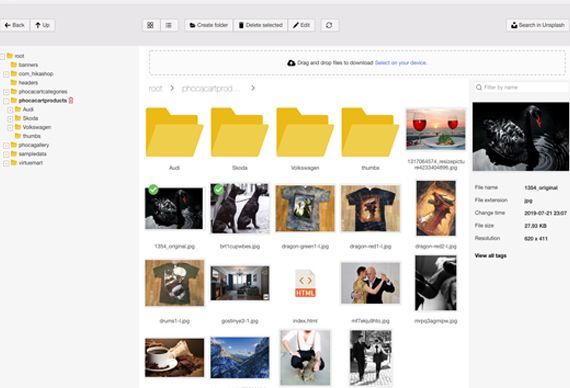Image resolution: width=570 pixels, height=388 pixels.
Task: Collapse phocacartproducts tree node
Action: click(6, 101)
